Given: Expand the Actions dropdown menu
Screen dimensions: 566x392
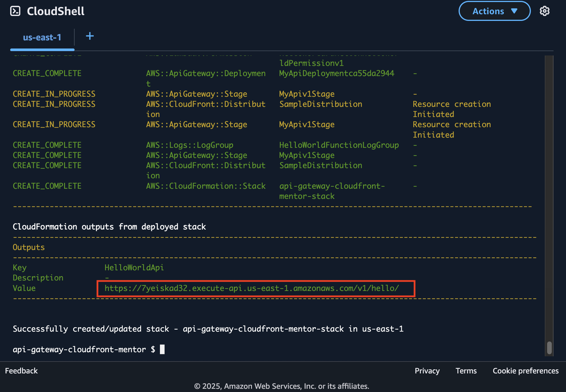Looking at the screenshot, I should tap(494, 11).
